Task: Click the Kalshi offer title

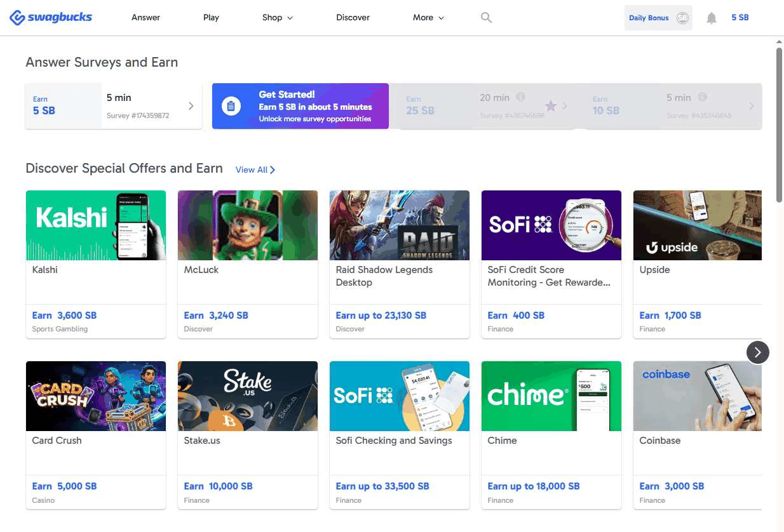Action: click(44, 270)
